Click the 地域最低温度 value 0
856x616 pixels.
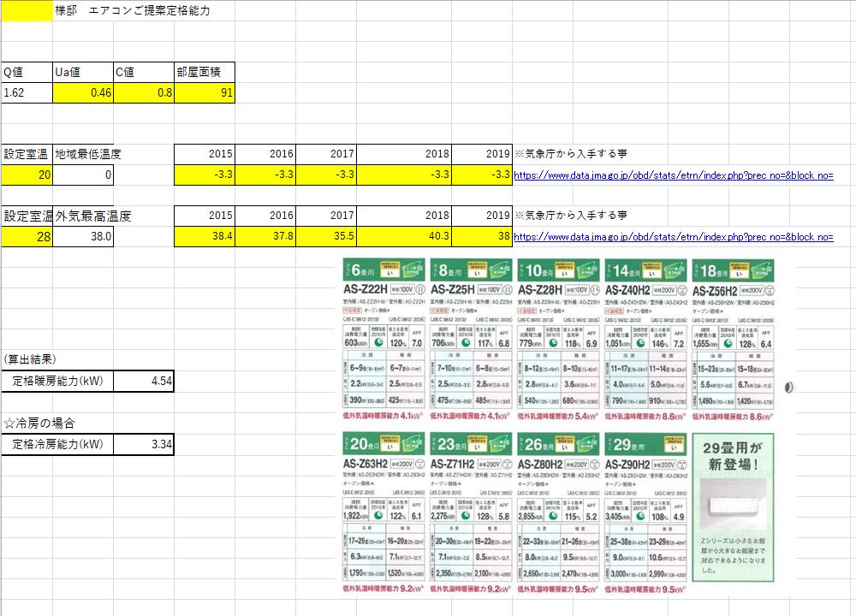tap(83, 175)
